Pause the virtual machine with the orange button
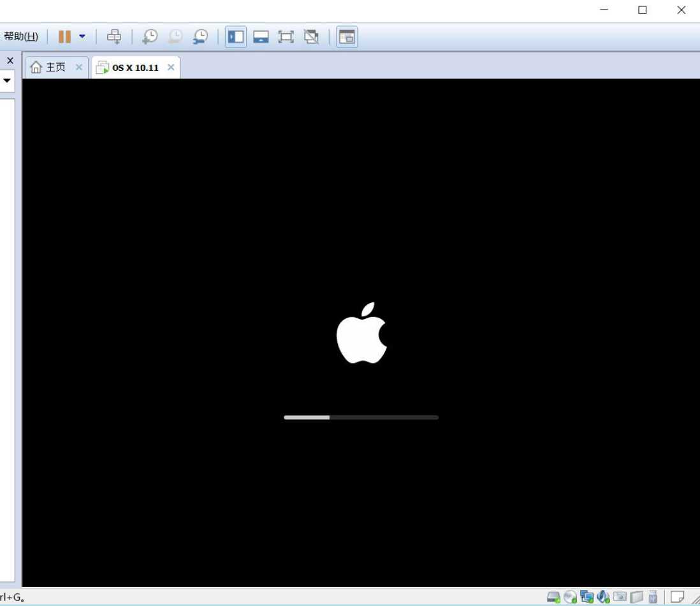 pyautogui.click(x=65, y=36)
